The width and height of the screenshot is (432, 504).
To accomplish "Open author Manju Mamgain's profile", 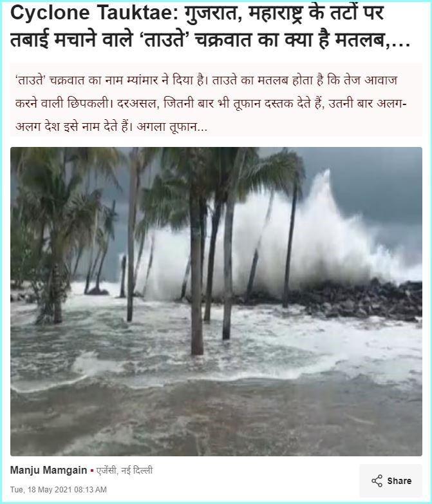I will click(x=48, y=470).
